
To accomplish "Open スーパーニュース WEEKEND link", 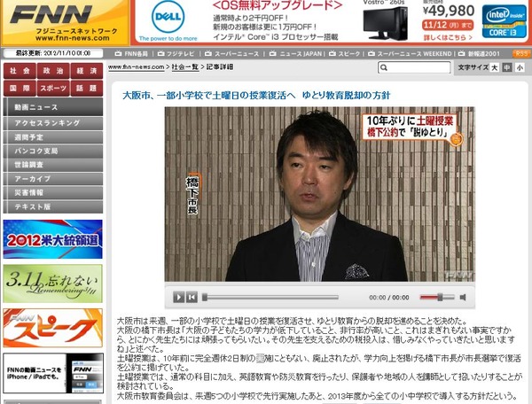I will [x=411, y=53].
